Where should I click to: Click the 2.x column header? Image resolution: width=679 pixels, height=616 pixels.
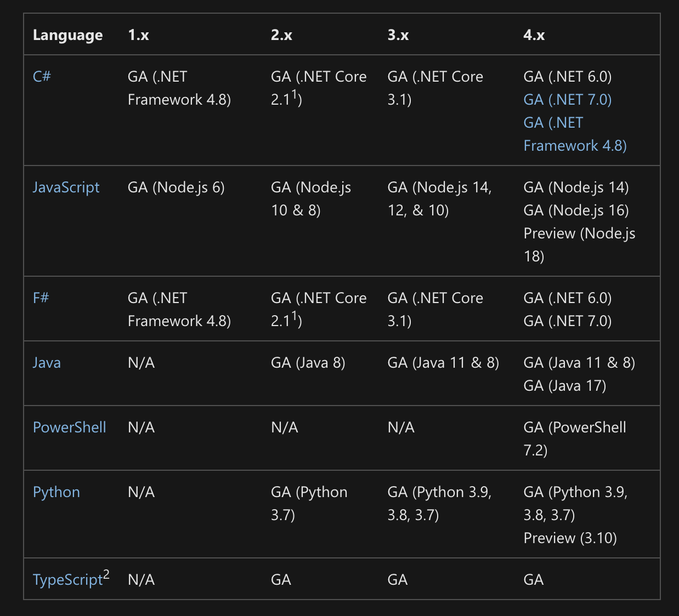point(282,35)
